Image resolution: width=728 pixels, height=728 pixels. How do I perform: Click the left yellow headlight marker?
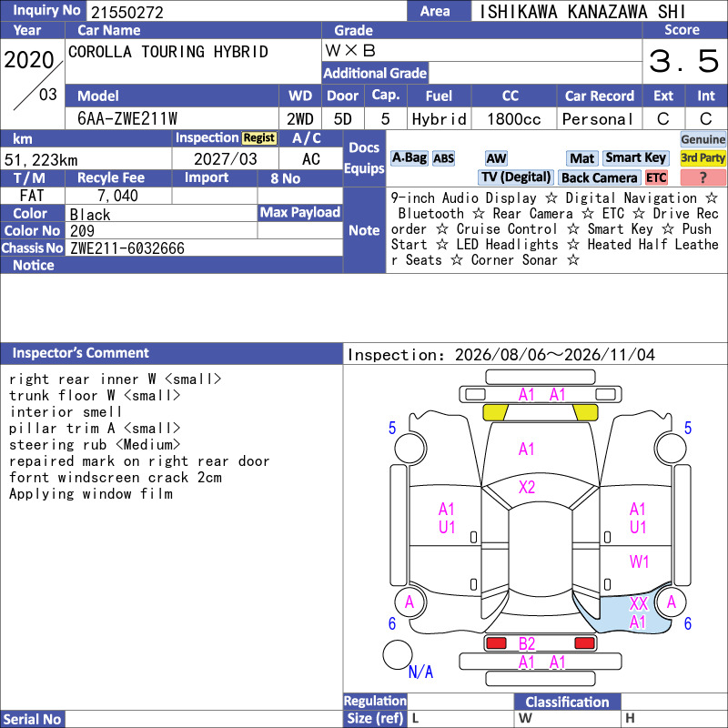(495, 412)
